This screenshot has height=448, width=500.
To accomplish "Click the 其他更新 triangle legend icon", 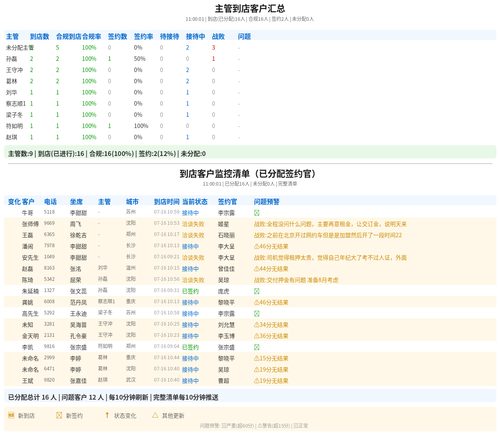I will [x=155, y=415].
